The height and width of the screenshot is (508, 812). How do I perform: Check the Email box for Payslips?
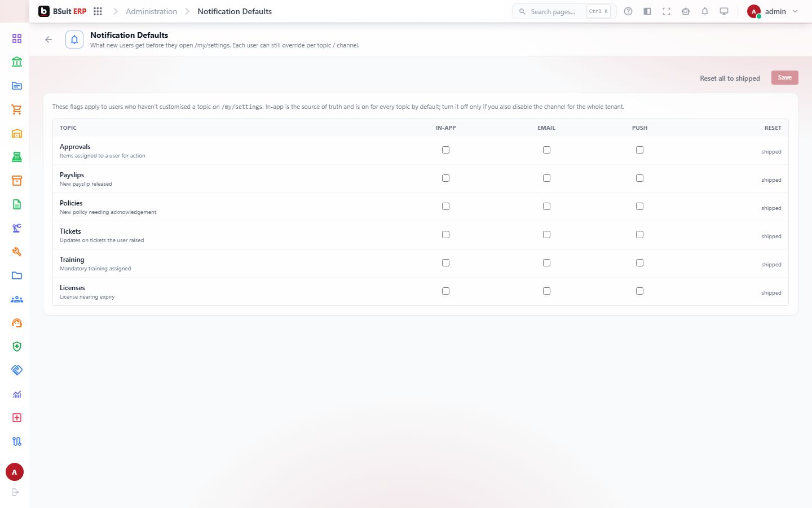(546, 178)
